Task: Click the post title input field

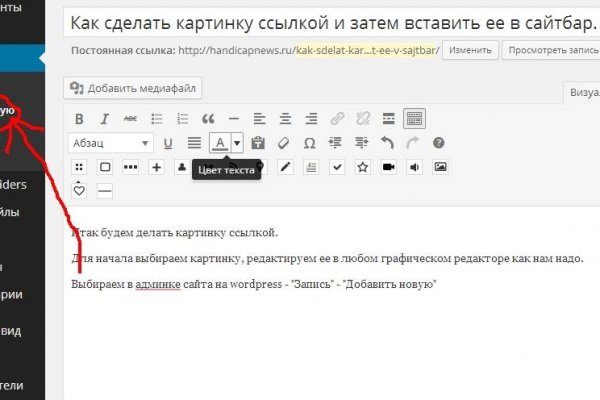Action: click(x=330, y=22)
